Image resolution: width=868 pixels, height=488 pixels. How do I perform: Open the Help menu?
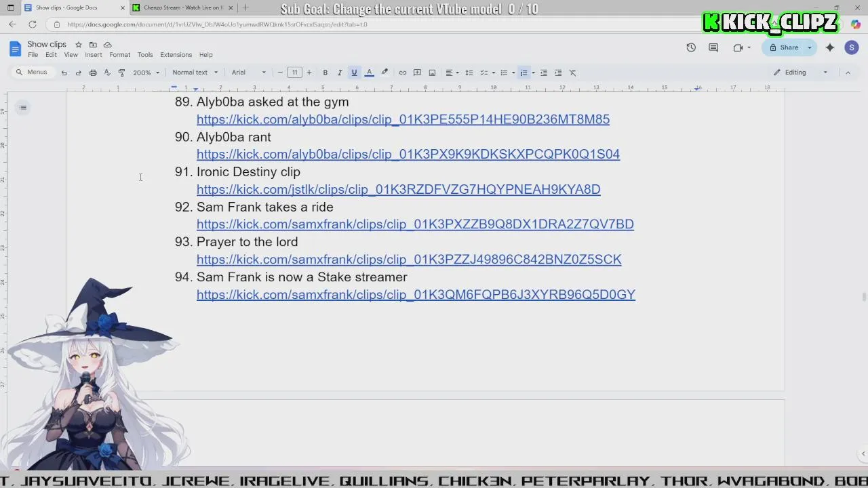pos(205,55)
